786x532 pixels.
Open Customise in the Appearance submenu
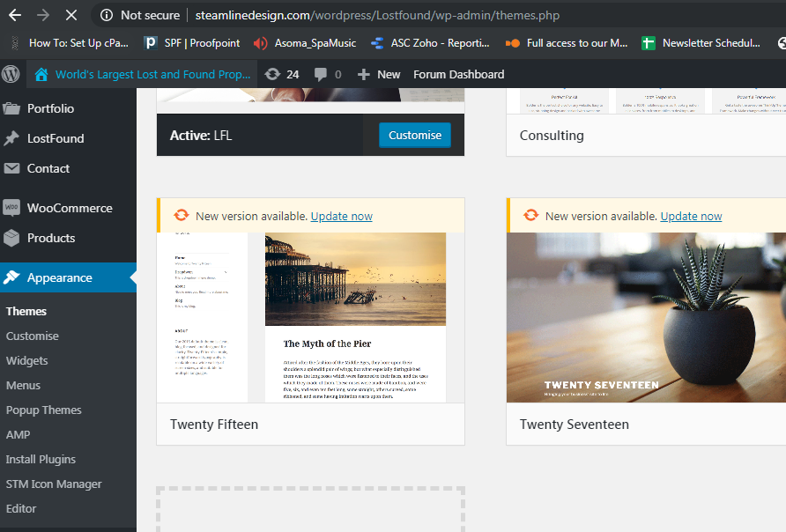pos(32,336)
